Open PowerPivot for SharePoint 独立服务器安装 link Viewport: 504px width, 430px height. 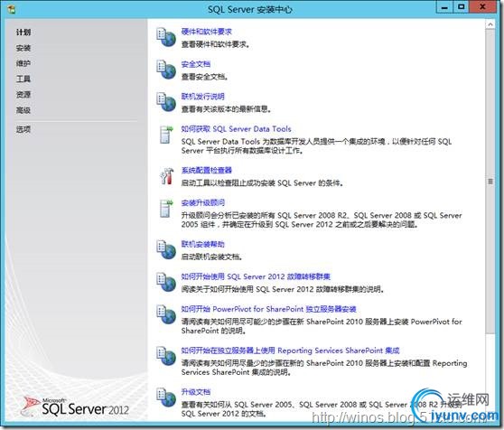coord(269,309)
